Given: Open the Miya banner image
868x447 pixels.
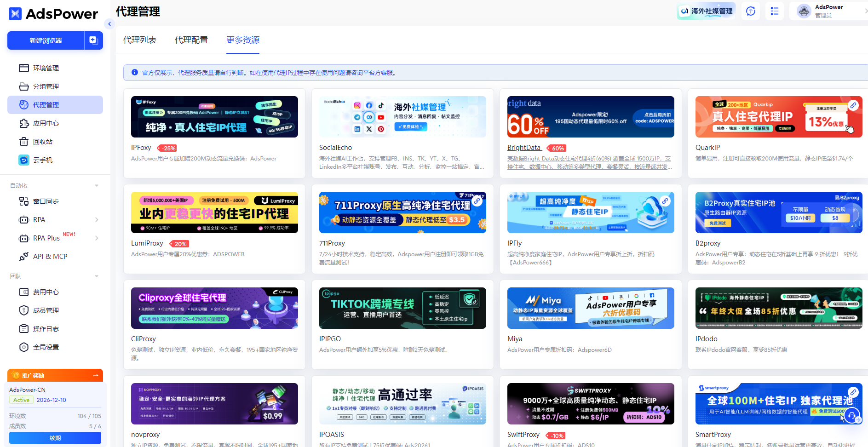Looking at the screenshot, I should click(x=591, y=308).
